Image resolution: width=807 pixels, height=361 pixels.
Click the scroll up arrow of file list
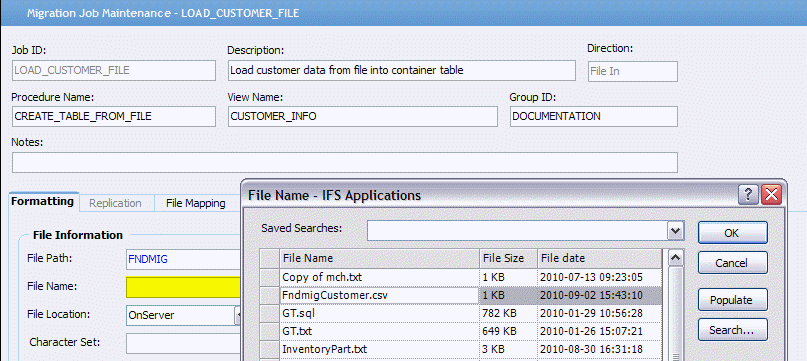click(x=675, y=258)
